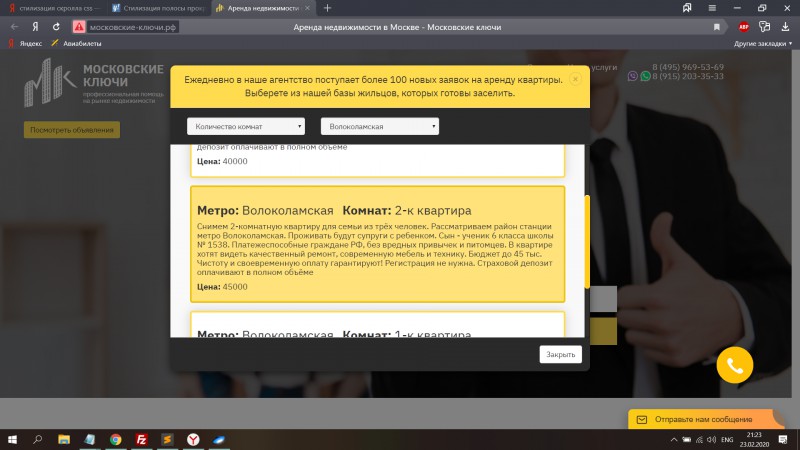Viewport: 800px width, 450px height.
Task: Switch ENG input language
Action: point(728,439)
